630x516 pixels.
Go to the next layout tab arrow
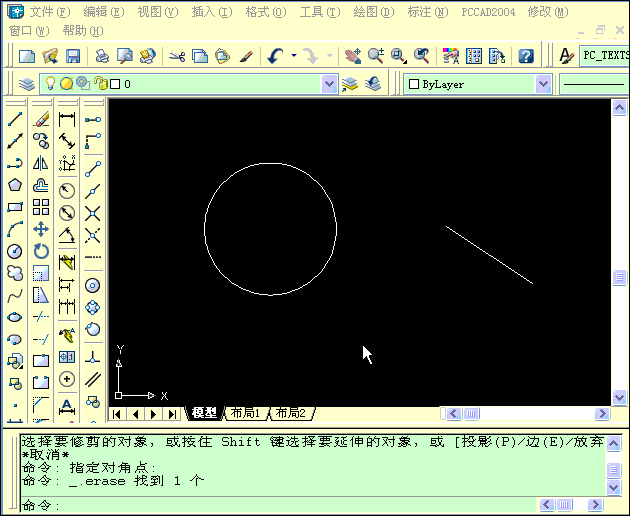tap(154, 414)
